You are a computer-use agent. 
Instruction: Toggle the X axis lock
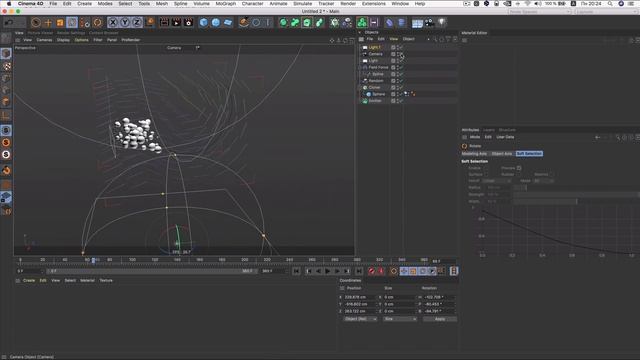coord(113,22)
